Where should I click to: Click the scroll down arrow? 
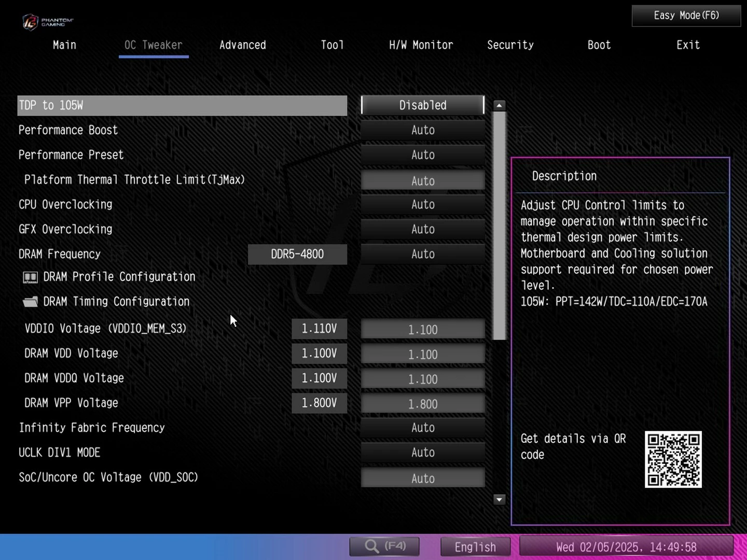(499, 500)
